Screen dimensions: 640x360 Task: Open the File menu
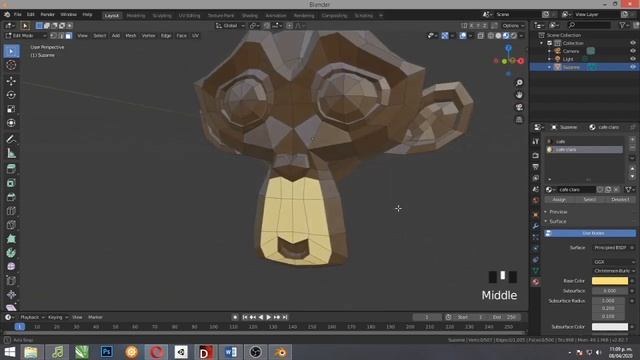click(18, 15)
